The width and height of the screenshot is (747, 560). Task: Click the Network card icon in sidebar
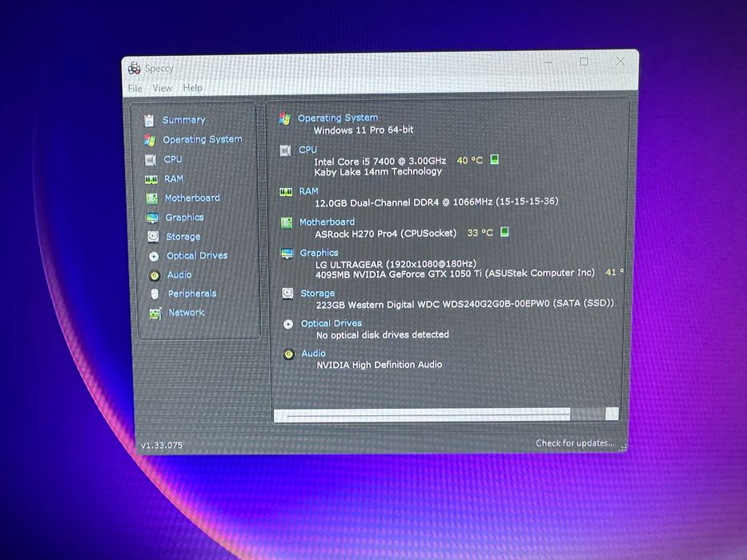coord(155,314)
